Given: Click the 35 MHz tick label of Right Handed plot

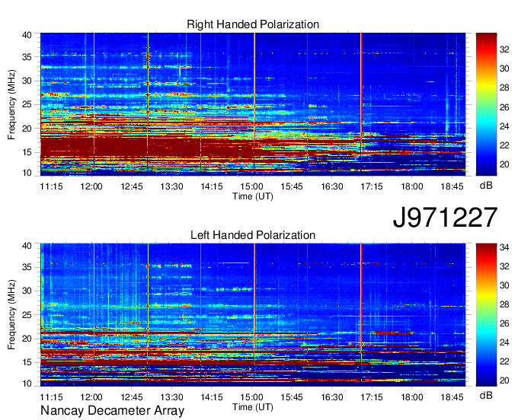Looking at the screenshot, I should tap(27, 57).
